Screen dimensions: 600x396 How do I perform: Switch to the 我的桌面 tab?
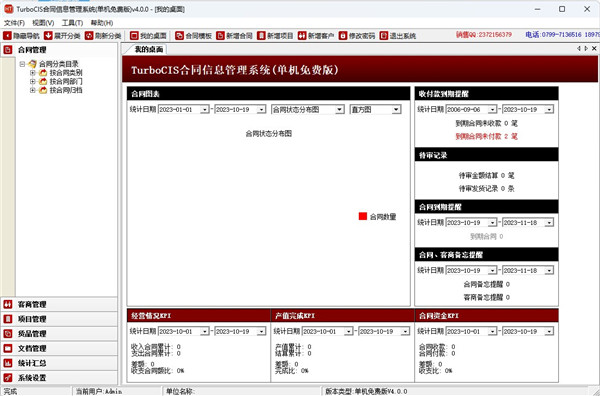(x=149, y=49)
